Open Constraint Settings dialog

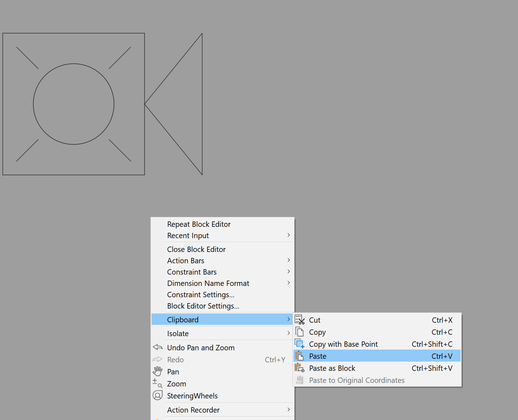222,295
